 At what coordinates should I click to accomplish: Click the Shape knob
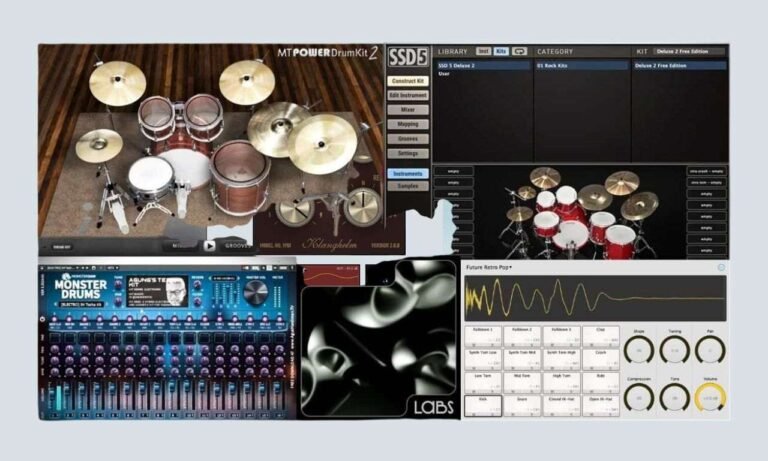point(639,351)
